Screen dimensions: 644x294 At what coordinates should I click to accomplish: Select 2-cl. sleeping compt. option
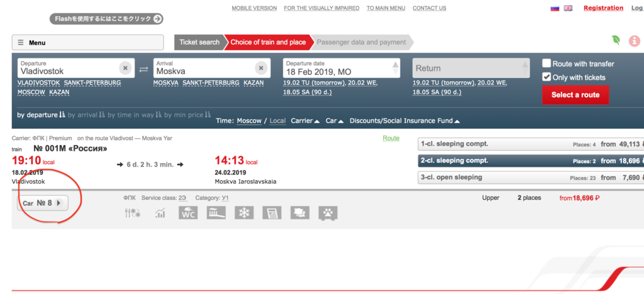point(531,161)
